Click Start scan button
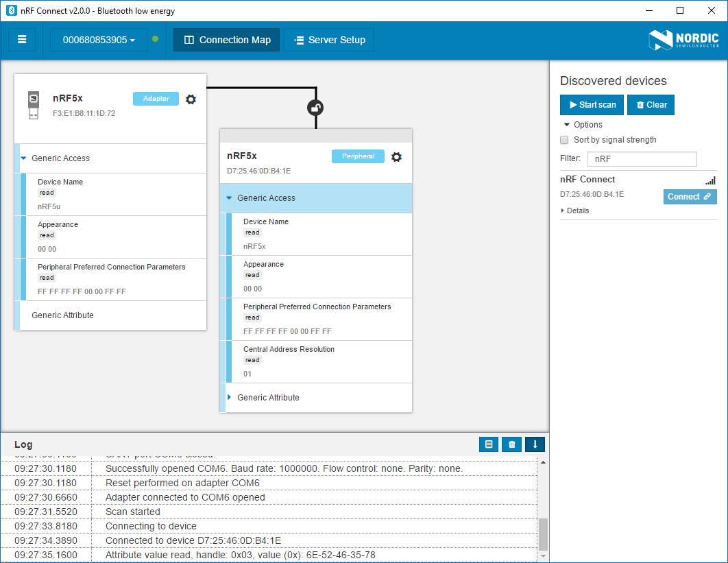728x563 pixels. tap(592, 105)
